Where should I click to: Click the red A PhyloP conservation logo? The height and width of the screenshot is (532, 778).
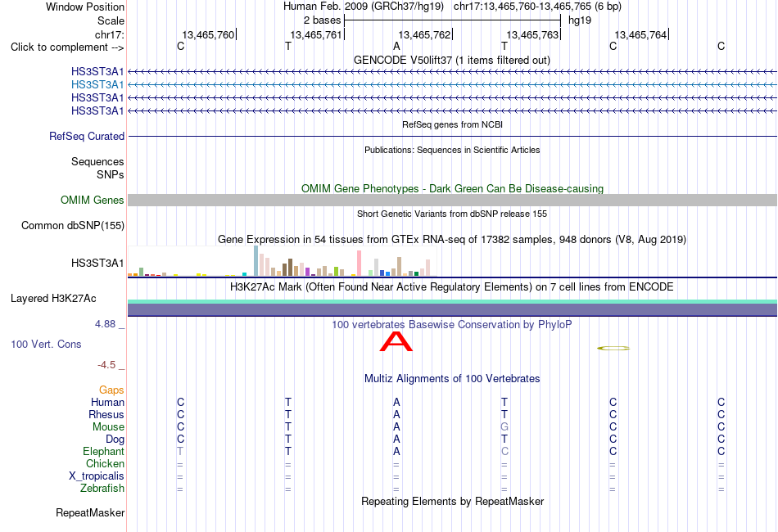(396, 341)
